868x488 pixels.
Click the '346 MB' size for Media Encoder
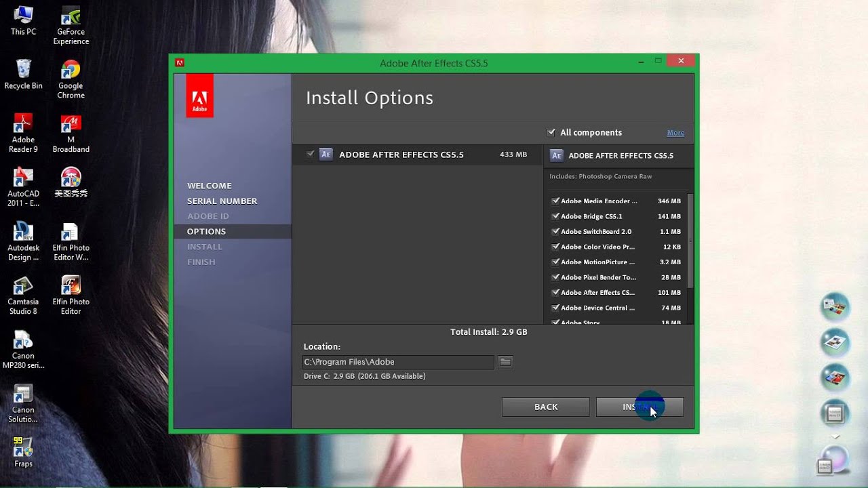(x=669, y=201)
